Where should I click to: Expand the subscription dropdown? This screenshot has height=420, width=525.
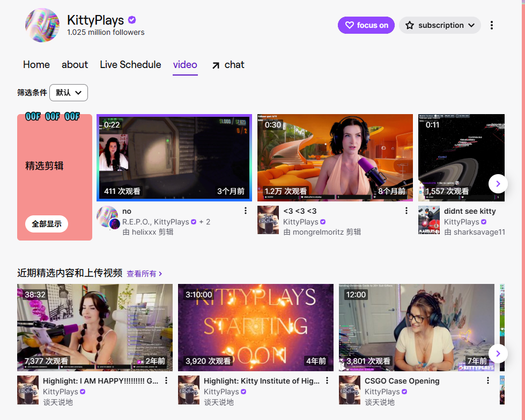coord(440,25)
